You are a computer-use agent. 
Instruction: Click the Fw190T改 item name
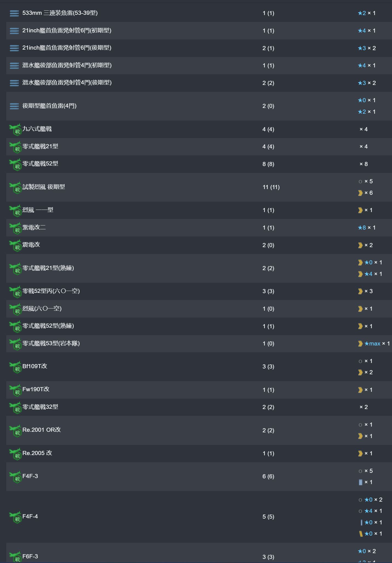pos(36,389)
